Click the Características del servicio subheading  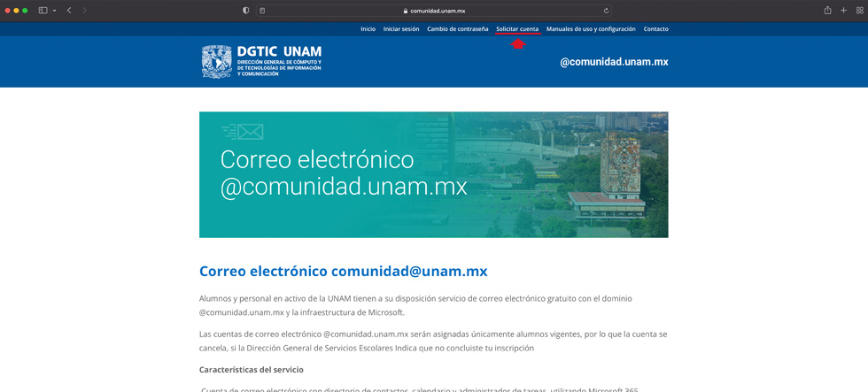click(x=252, y=369)
